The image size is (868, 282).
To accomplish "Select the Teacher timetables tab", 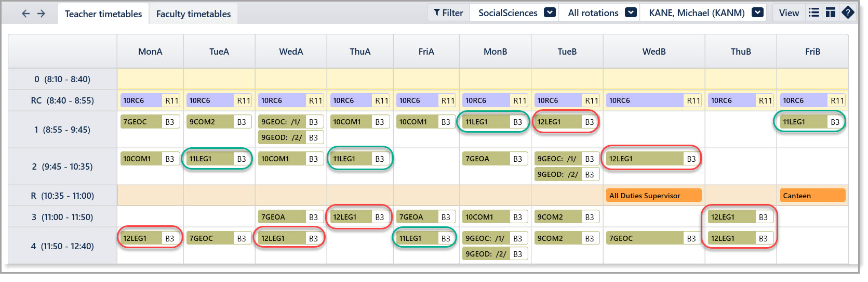I will coord(103,14).
